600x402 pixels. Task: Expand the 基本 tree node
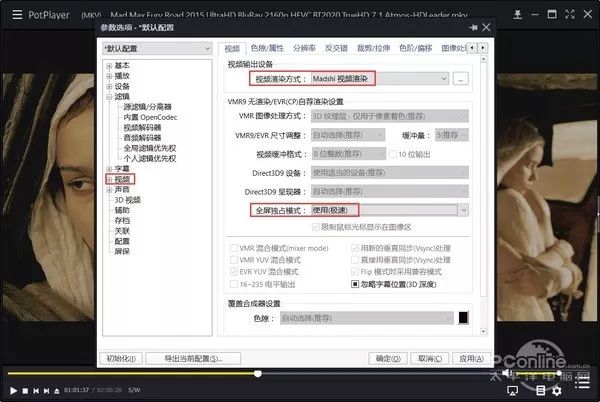point(109,66)
